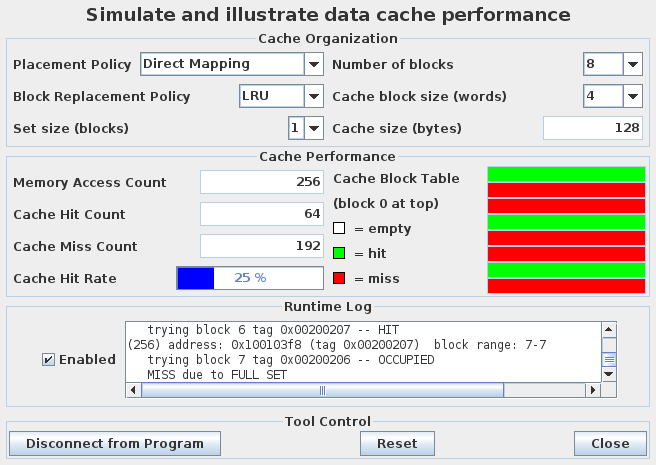Click the Cache size bytes field
Viewport: 656px width, 465px height.
pos(593,128)
